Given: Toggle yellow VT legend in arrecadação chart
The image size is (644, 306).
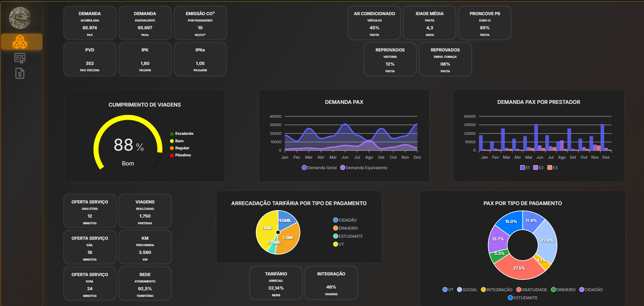Looking at the screenshot, I should [x=338, y=244].
